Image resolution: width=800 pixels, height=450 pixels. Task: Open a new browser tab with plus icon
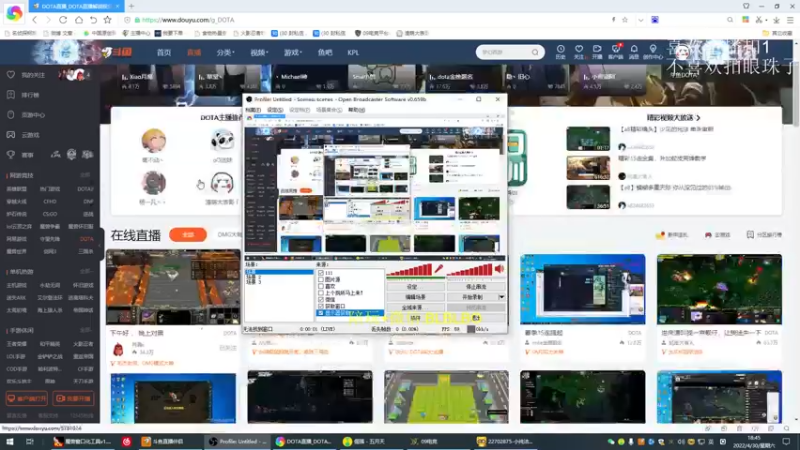[131, 6]
